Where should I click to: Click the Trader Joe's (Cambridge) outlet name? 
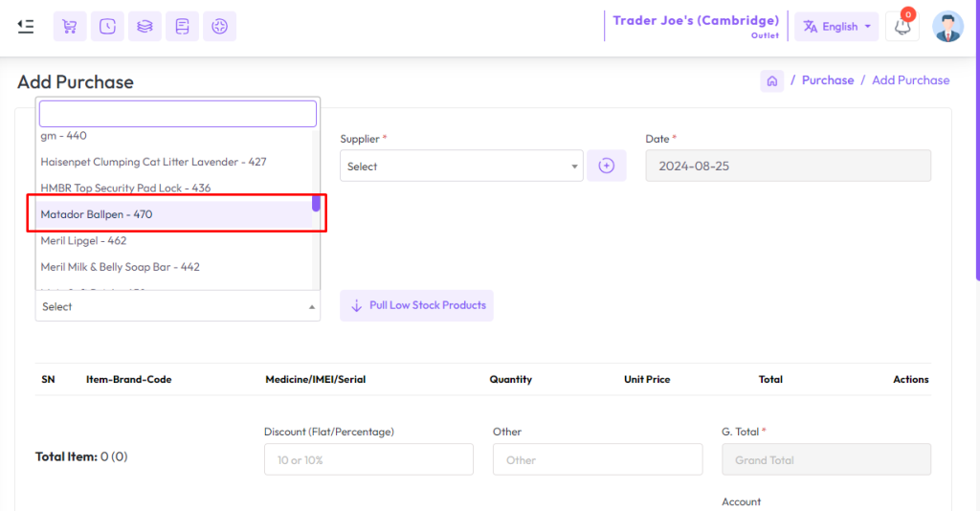click(696, 21)
